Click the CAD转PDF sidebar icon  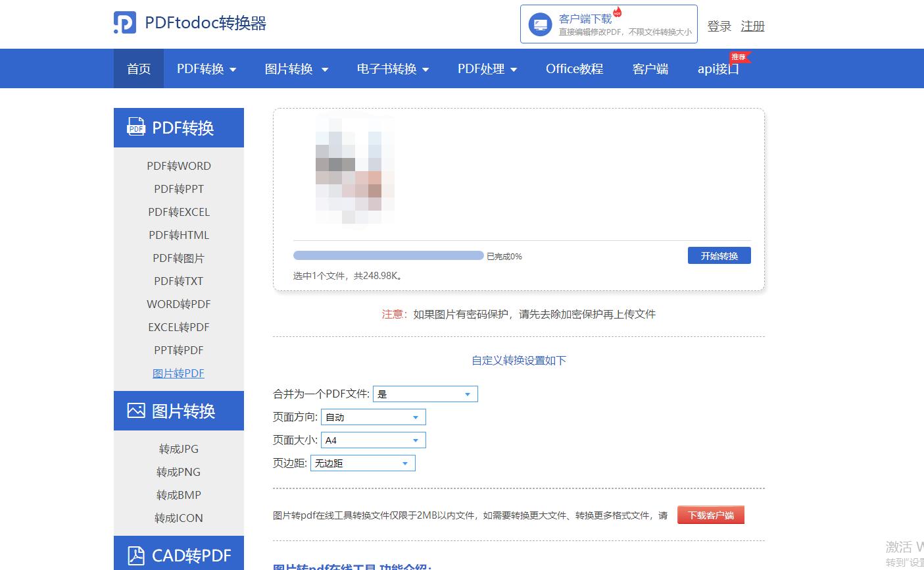[x=135, y=556]
